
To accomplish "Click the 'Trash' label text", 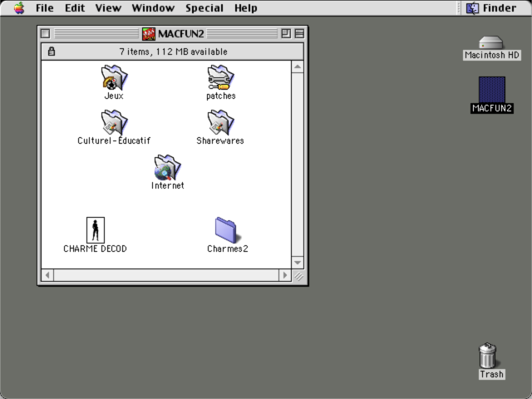I will pyautogui.click(x=491, y=374).
